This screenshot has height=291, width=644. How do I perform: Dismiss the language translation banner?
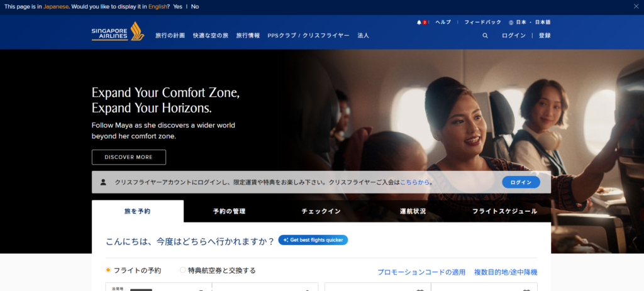(x=636, y=6)
